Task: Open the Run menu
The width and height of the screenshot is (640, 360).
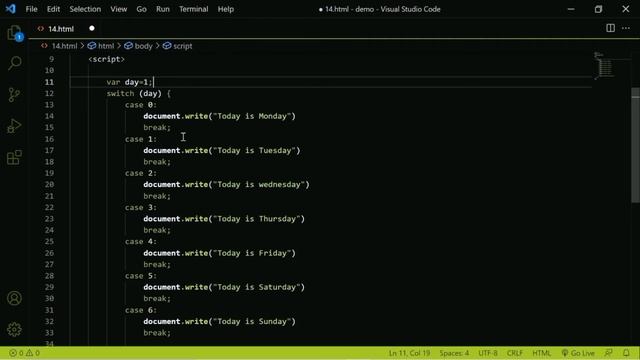Action: pyautogui.click(x=162, y=9)
